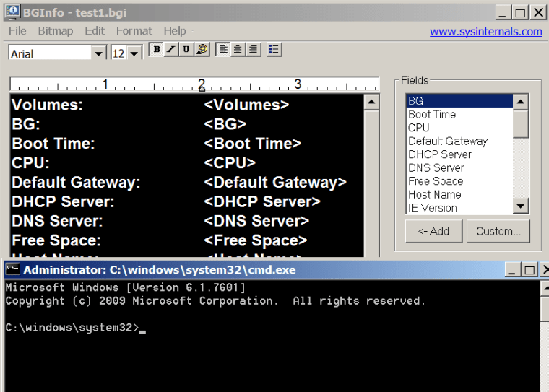Image resolution: width=549 pixels, height=392 pixels.
Task: Align text right in BGInfo
Action: click(x=253, y=49)
